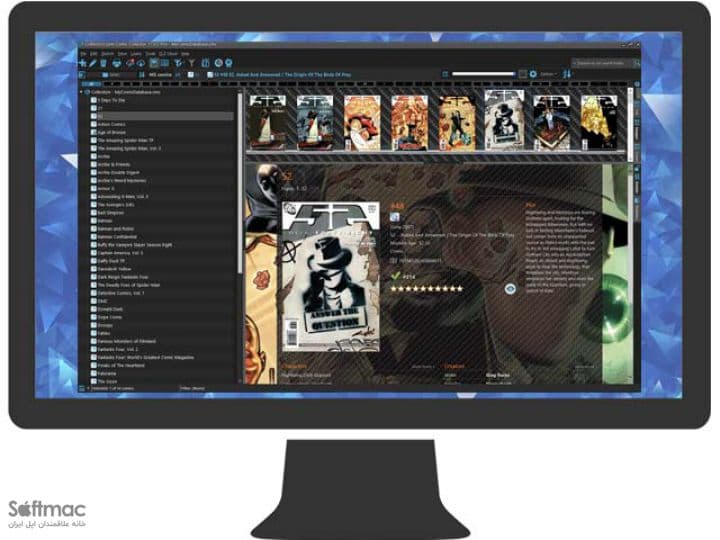Select series "Bart Simpson"
The image size is (720, 540).
(x=110, y=213)
